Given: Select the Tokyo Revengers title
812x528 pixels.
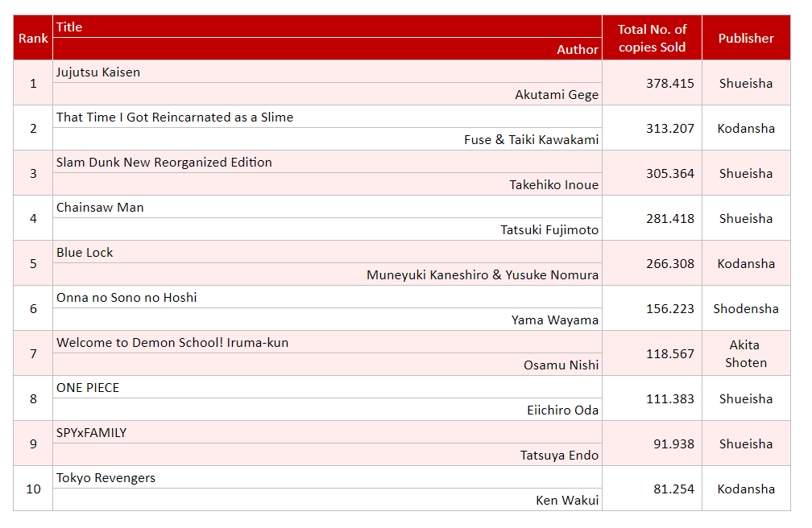Looking at the screenshot, I should click(106, 478).
